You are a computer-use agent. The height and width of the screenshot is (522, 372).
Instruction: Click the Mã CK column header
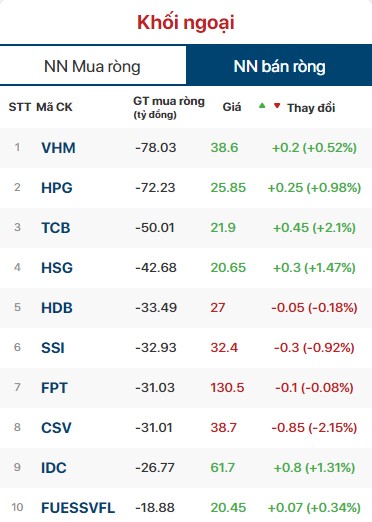(x=54, y=107)
